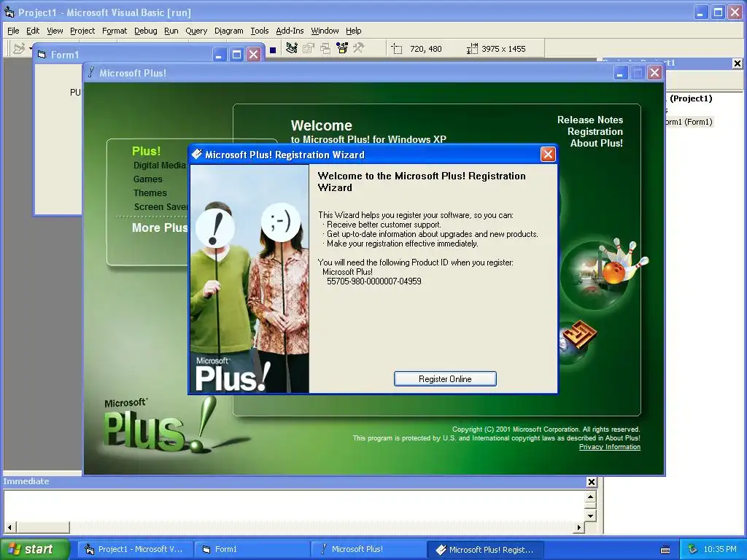The height and width of the screenshot is (560, 747).
Task: Open the Diagram menu
Action: [228, 31]
